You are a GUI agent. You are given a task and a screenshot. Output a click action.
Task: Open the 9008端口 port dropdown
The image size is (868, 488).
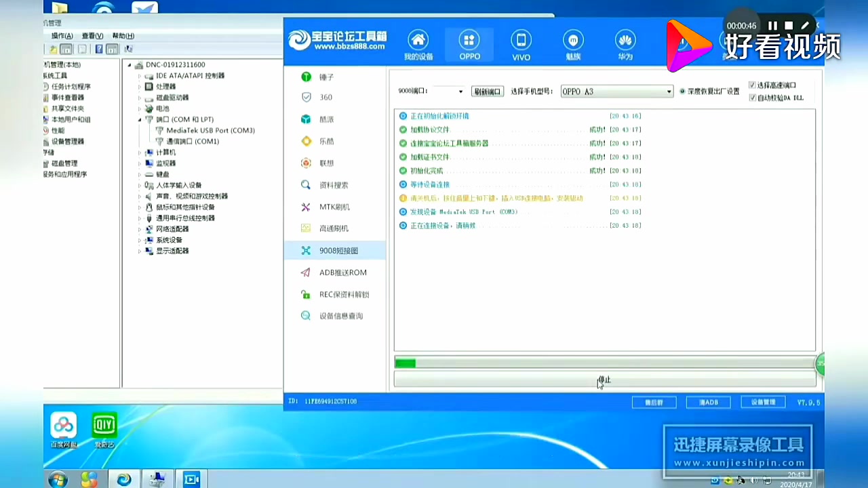point(448,91)
